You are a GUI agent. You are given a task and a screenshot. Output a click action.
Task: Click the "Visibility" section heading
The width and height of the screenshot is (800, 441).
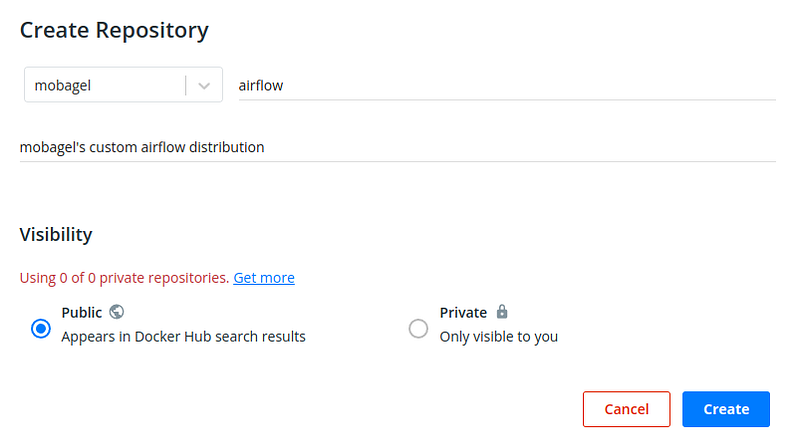(56, 235)
